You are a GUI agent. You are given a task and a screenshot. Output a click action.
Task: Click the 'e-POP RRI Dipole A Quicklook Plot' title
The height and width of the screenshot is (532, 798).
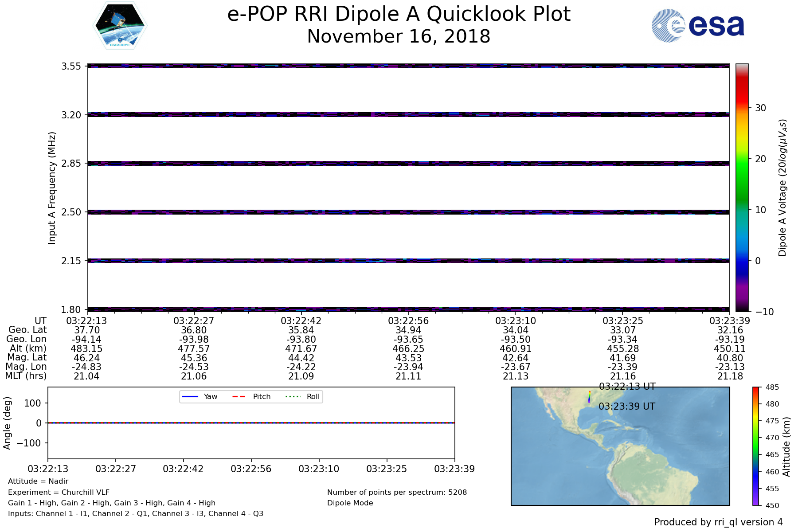tap(398, 14)
